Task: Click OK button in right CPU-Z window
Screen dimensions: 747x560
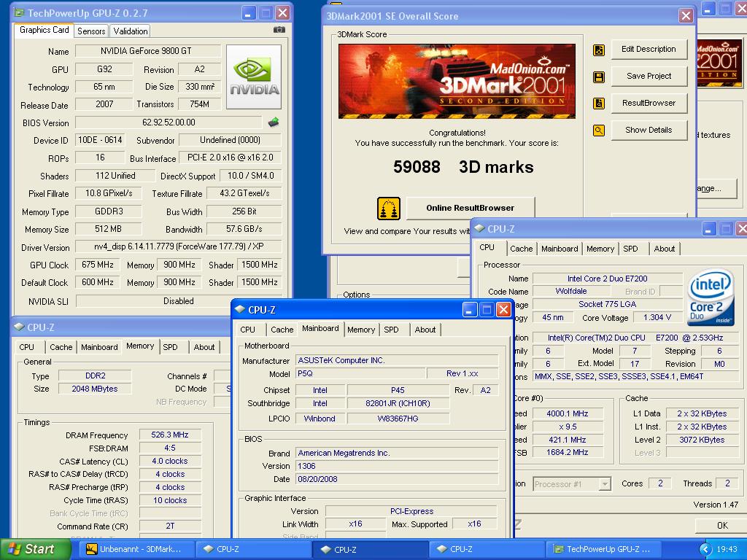Action: [x=721, y=525]
